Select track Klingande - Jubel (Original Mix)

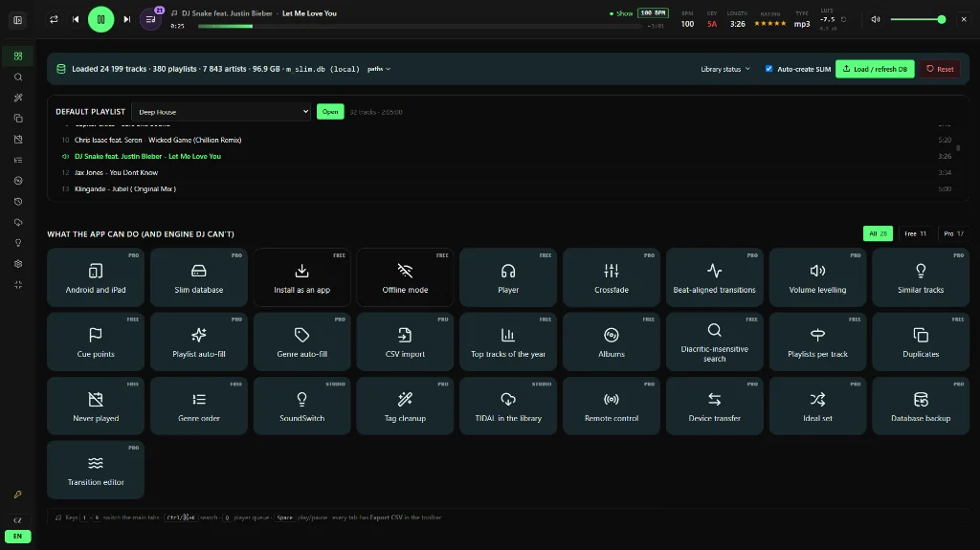pos(506,188)
